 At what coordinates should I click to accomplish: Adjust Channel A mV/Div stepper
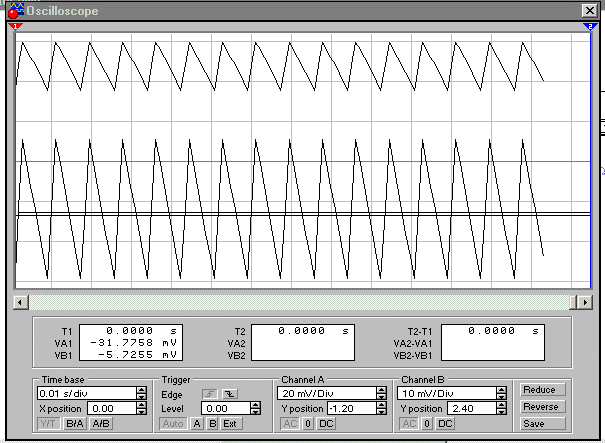(381, 393)
